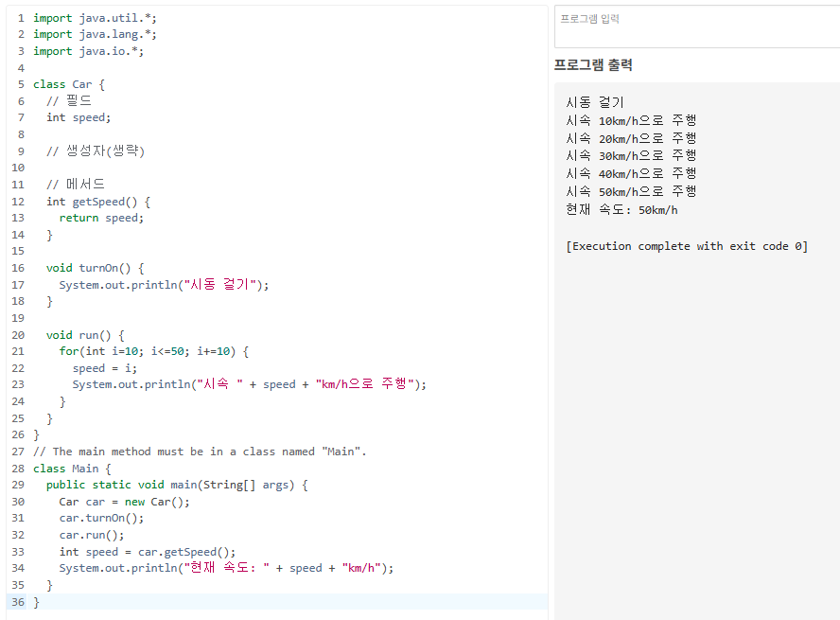Click line number 20 in the gutter

click(18, 335)
